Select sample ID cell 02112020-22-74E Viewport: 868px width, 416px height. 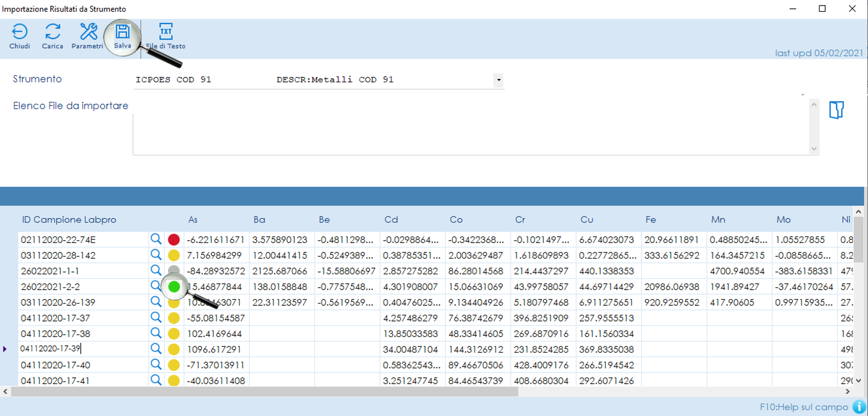(x=83, y=240)
